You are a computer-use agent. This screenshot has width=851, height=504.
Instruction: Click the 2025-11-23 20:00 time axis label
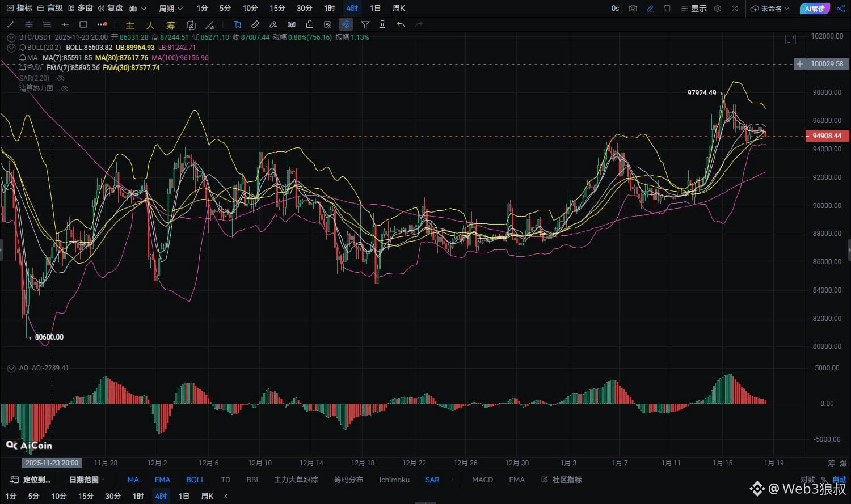(52, 463)
